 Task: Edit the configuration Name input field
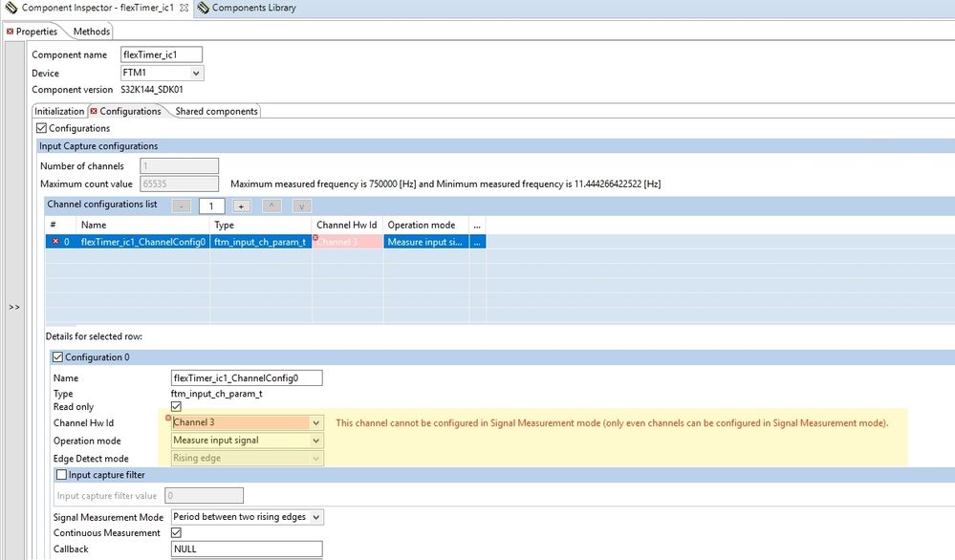(247, 378)
